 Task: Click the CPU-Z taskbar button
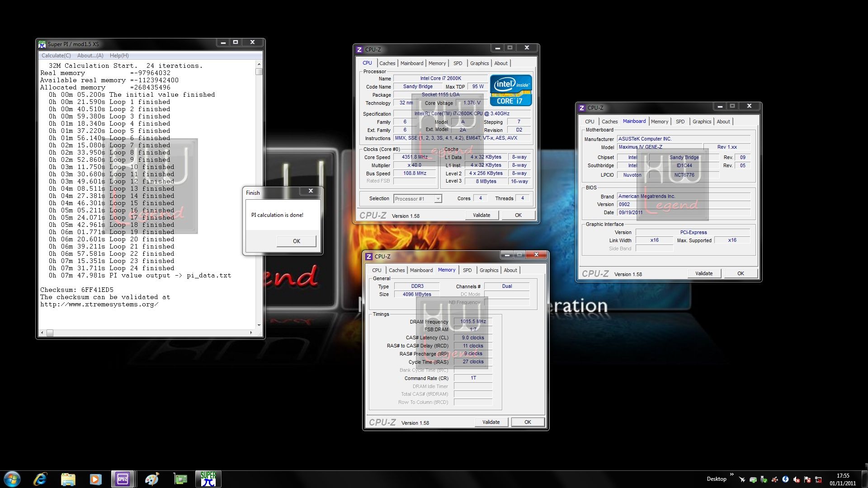(x=123, y=479)
